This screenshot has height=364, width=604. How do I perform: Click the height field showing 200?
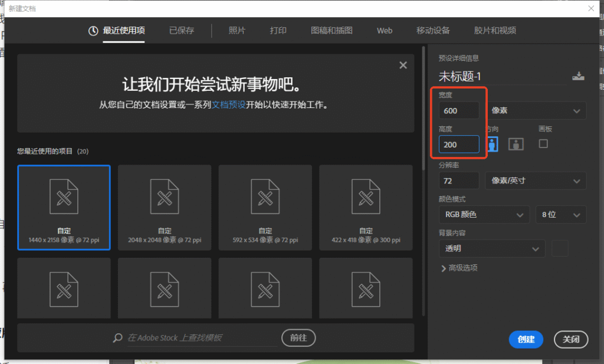point(459,145)
